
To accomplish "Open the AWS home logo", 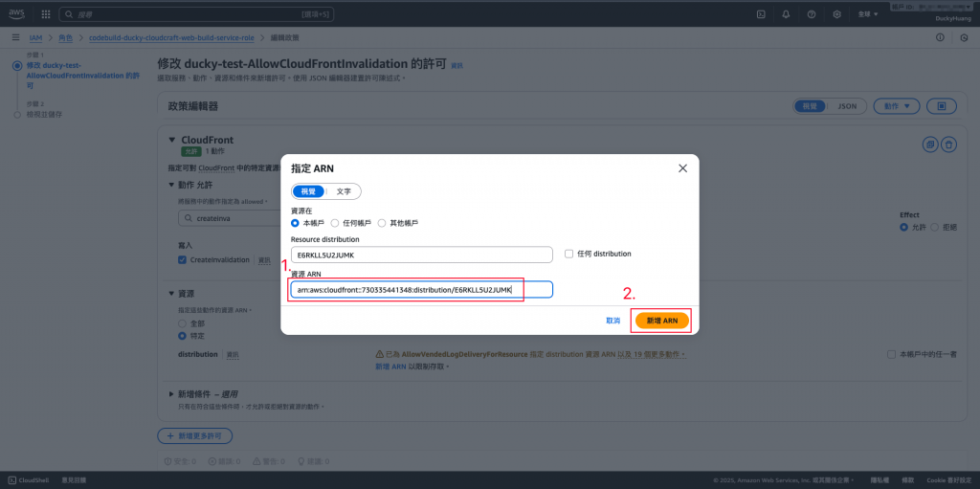I will [17, 13].
